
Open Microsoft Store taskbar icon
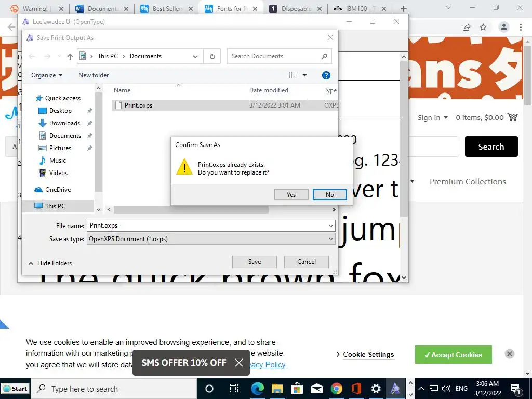coord(297,389)
